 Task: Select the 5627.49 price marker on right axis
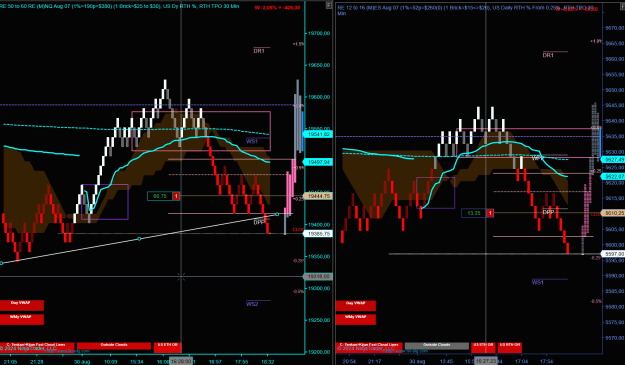coord(613,159)
